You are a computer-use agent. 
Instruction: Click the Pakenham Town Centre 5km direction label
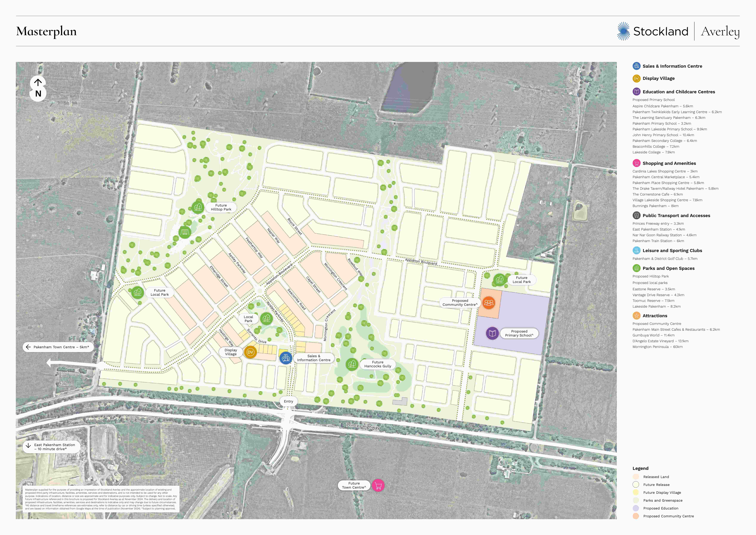tap(58, 347)
